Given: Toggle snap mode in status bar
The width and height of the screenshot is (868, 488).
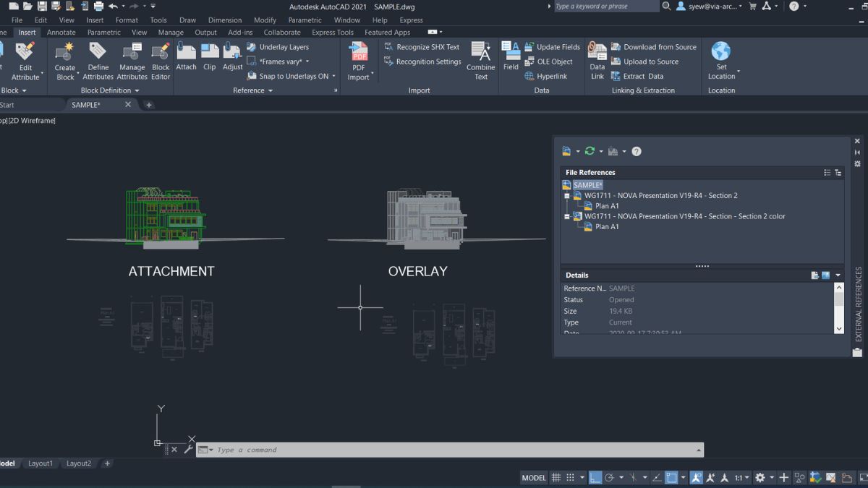Looking at the screenshot, I should coord(571,478).
